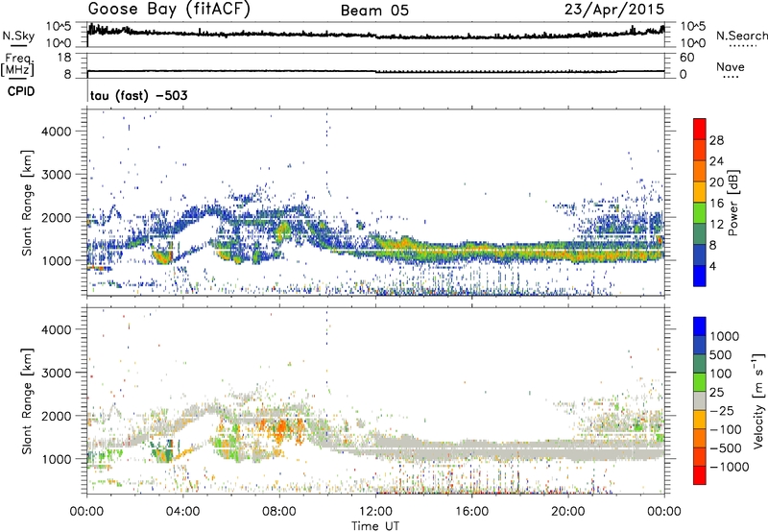Click the '12:00' time axis label
768x532 pixels.
point(375,512)
